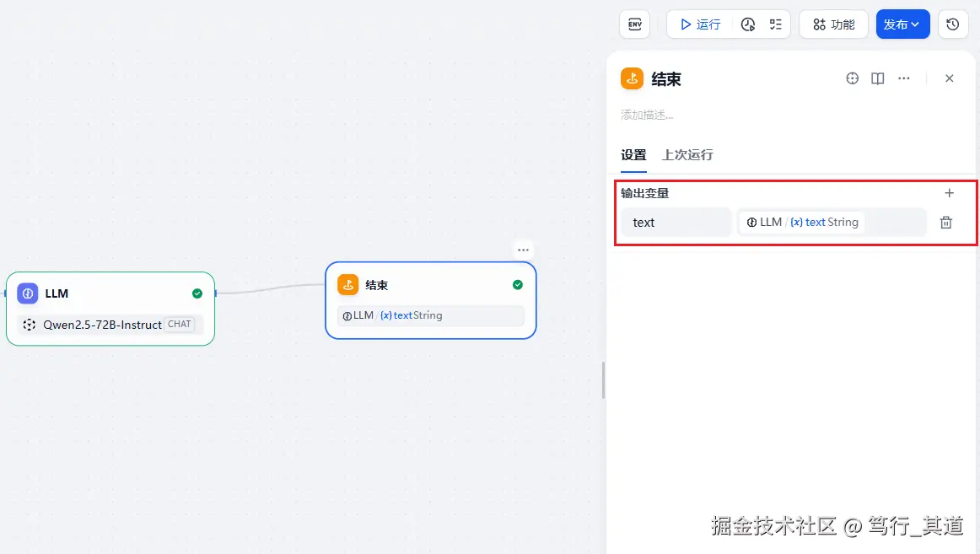
Task: Click the checklist/workflow overview icon next to Run
Action: click(x=776, y=24)
